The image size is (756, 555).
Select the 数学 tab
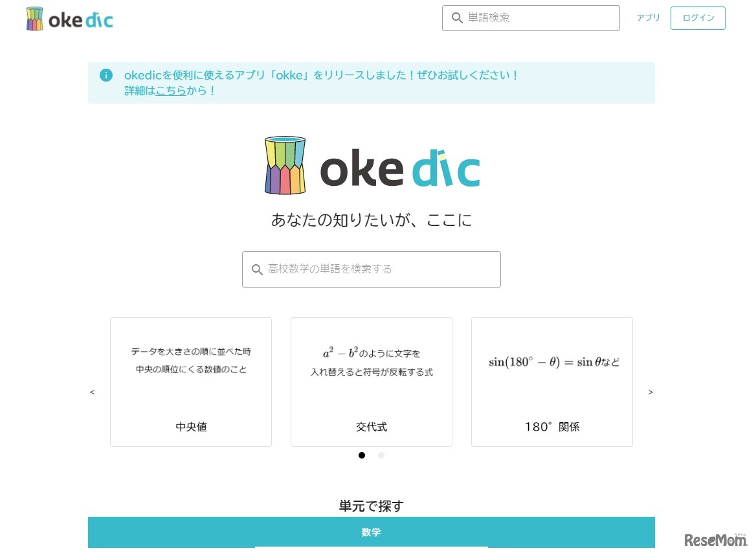point(372,532)
